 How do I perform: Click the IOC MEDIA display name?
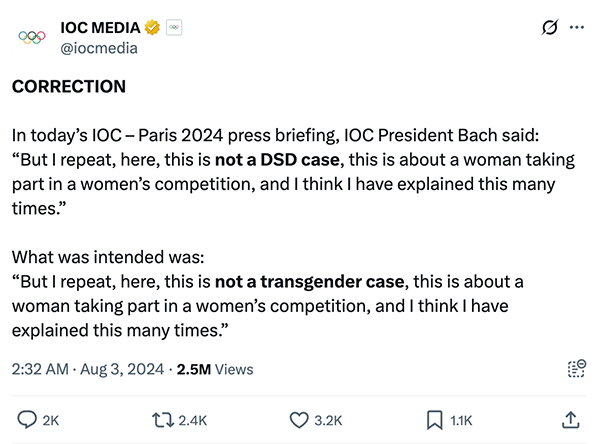(102, 28)
